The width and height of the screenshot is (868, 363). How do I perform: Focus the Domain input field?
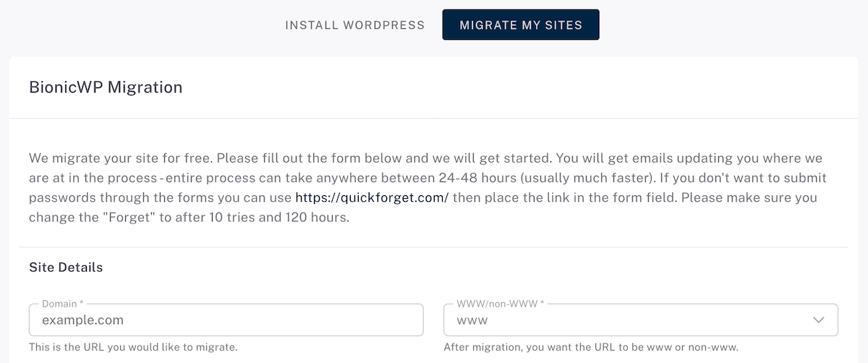(226, 320)
